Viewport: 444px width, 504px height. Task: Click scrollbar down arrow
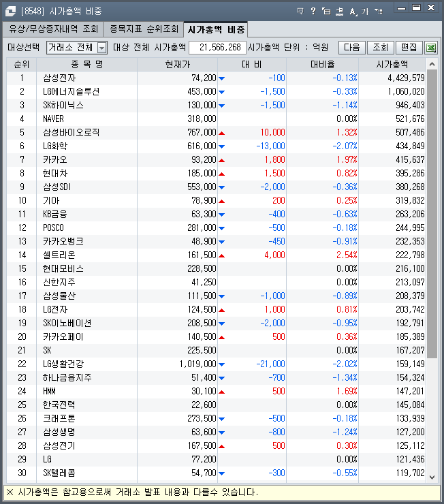click(x=432, y=477)
